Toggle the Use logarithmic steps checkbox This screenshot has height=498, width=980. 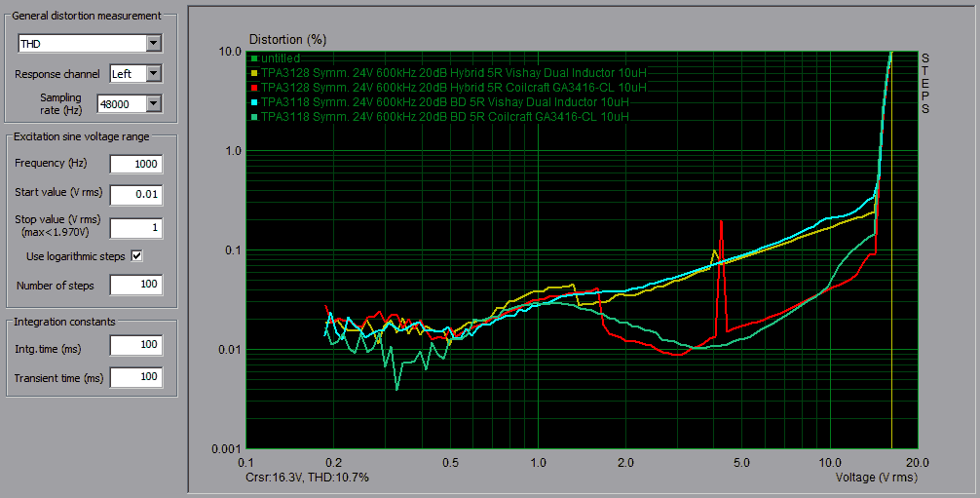[136, 256]
